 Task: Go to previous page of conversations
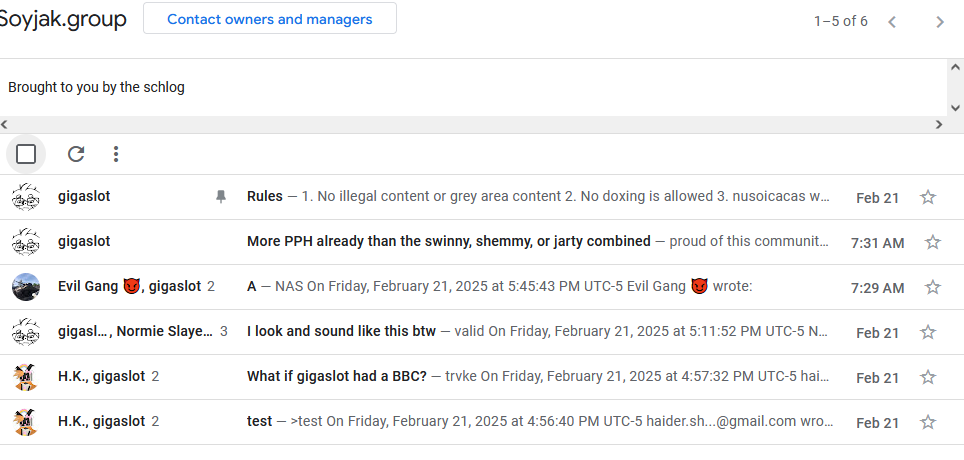pyautogui.click(x=892, y=21)
